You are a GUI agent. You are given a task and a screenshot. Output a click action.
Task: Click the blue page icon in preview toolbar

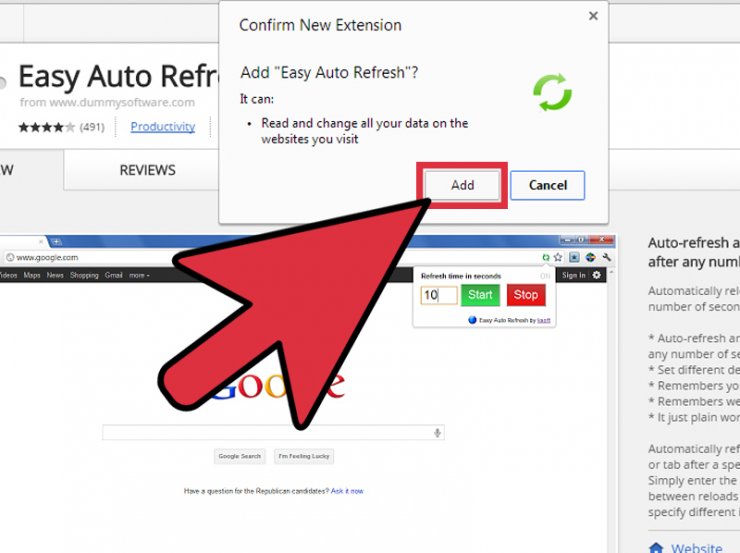(x=574, y=257)
